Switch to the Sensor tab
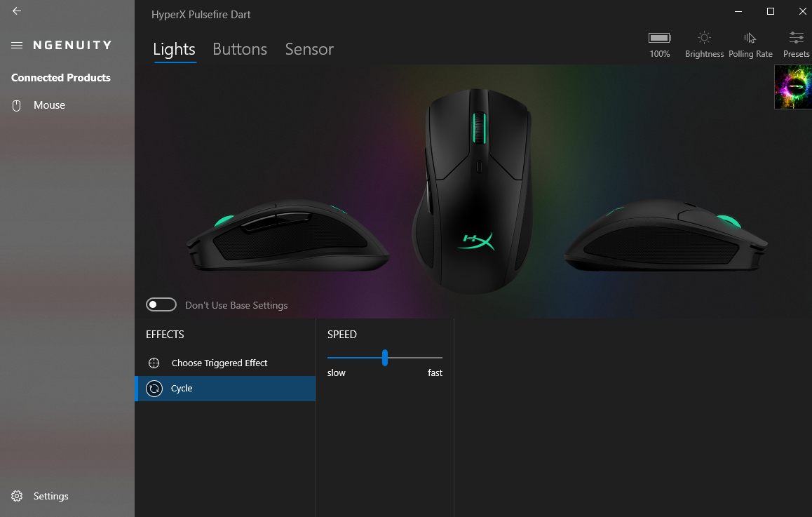 pyautogui.click(x=309, y=49)
